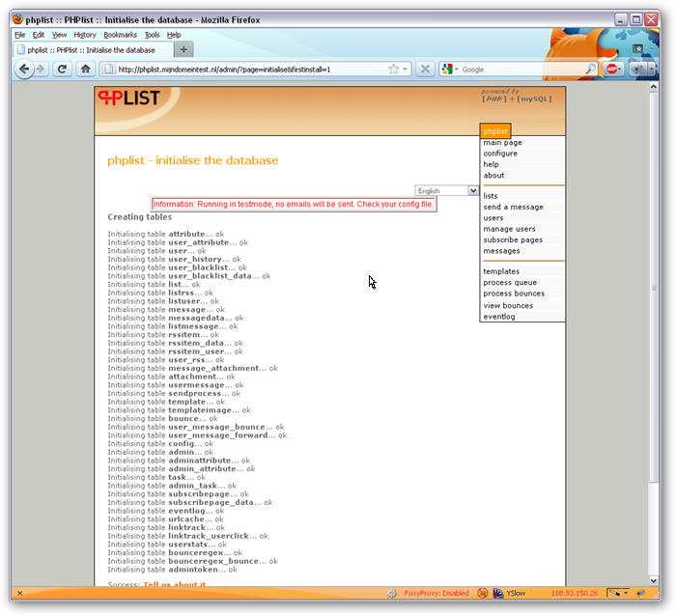Open the templates link

(501, 271)
